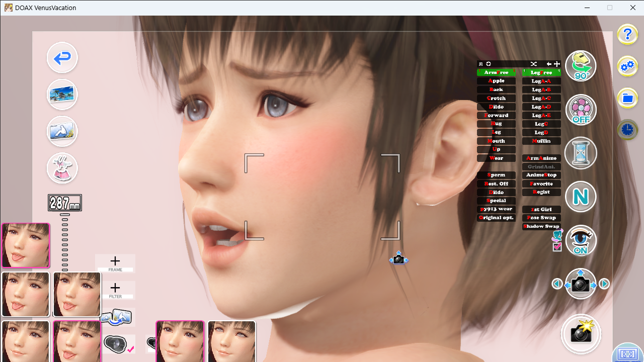The height and width of the screenshot is (362, 644).
Task: Select the LegA-D pose
Action: [541, 107]
